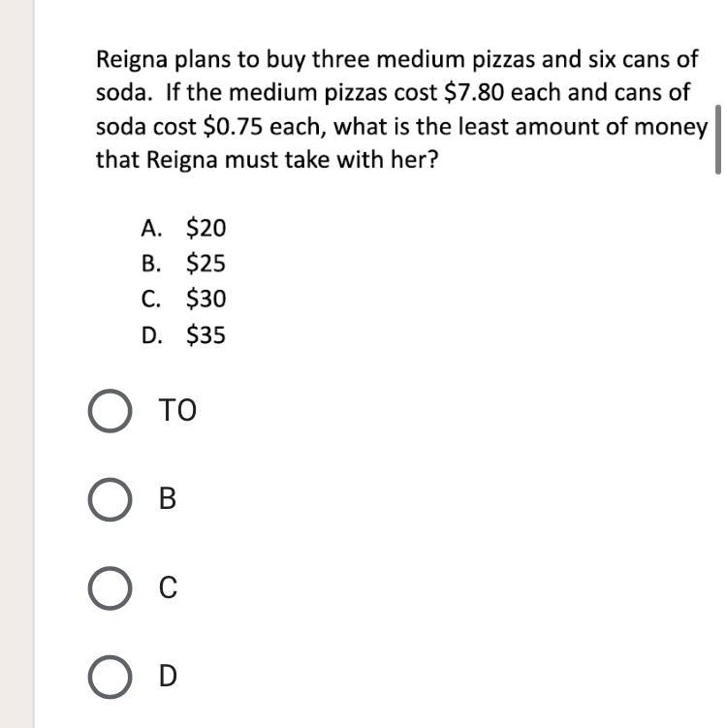Click the 'TO' answer label
Image resolution: width=727 pixels, height=728 pixels.
coord(177,411)
